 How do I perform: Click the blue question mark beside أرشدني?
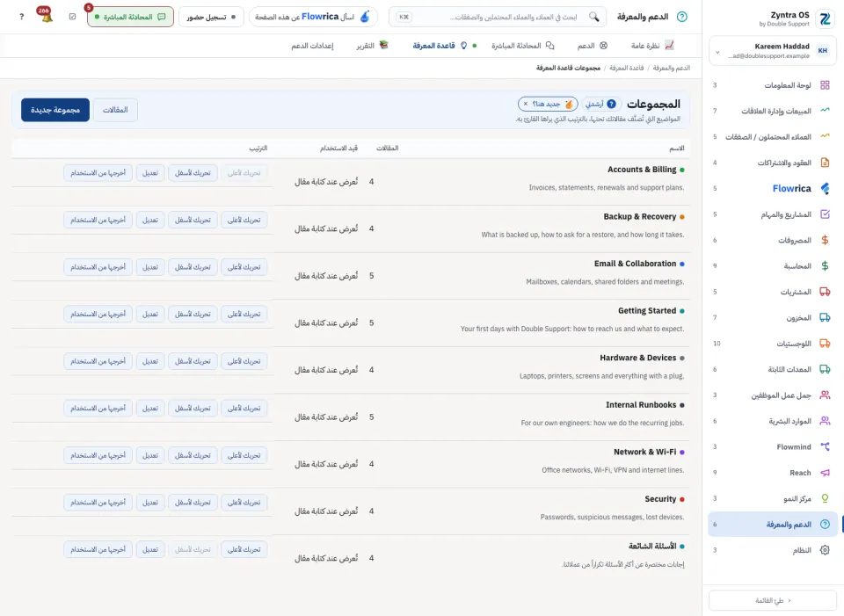click(x=612, y=104)
